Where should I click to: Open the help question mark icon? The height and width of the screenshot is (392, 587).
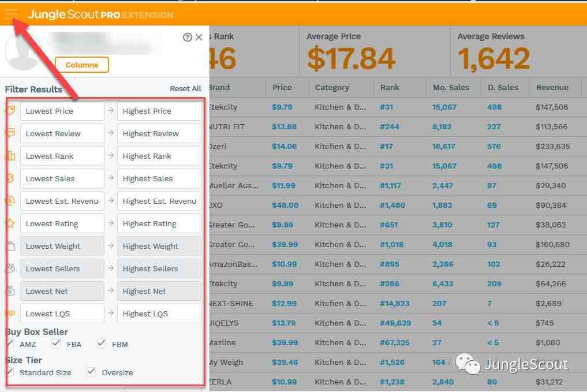click(188, 37)
